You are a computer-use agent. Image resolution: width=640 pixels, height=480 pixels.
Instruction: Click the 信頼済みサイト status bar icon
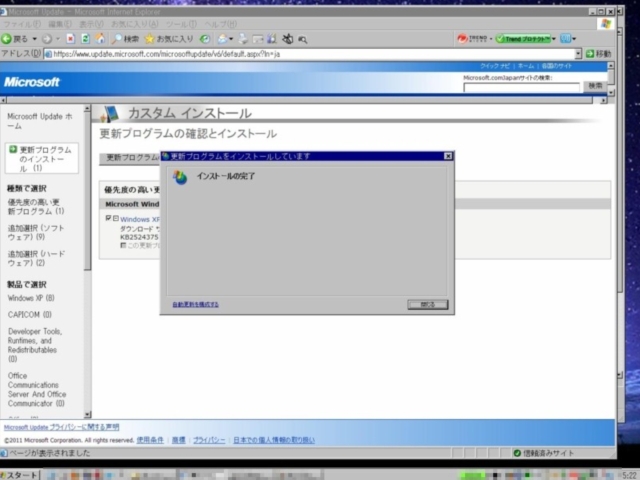point(517,453)
